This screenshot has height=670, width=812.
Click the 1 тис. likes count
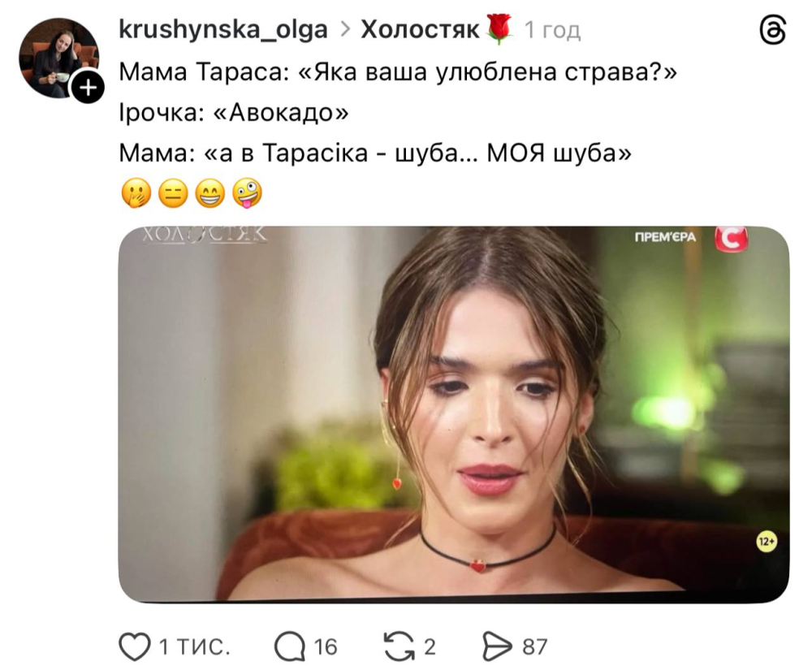tap(195, 647)
